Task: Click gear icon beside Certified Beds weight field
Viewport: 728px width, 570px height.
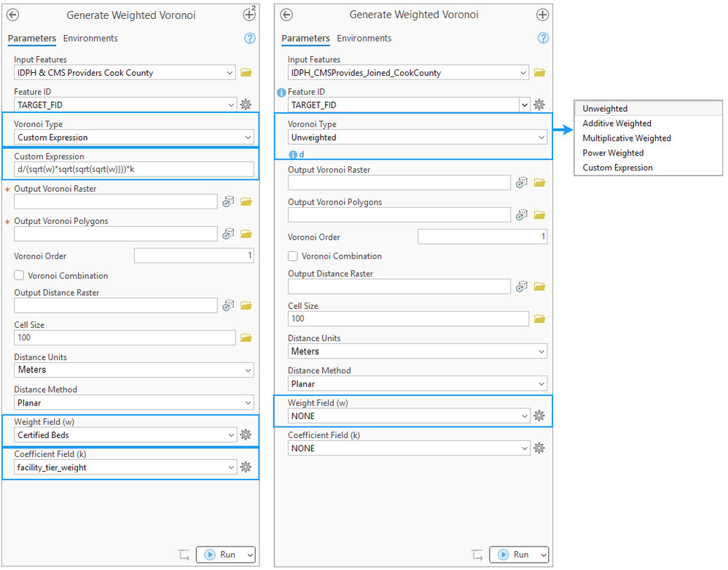Action: click(246, 435)
